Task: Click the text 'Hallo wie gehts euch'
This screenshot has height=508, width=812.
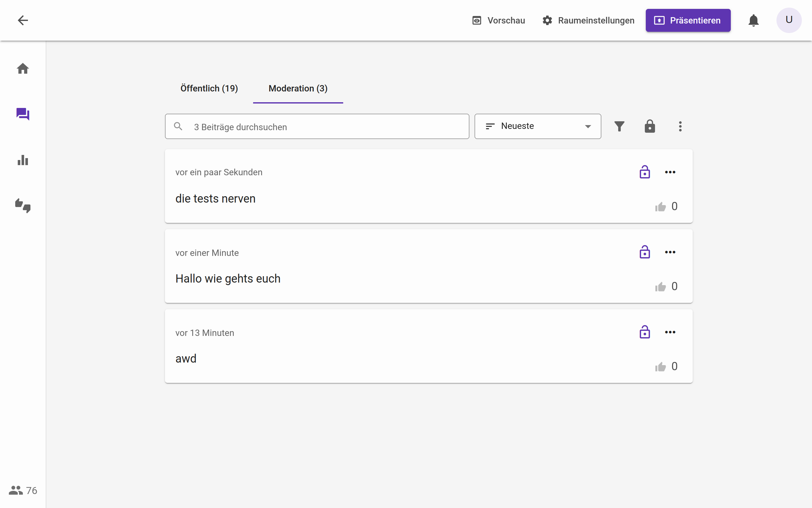Action: point(228,278)
